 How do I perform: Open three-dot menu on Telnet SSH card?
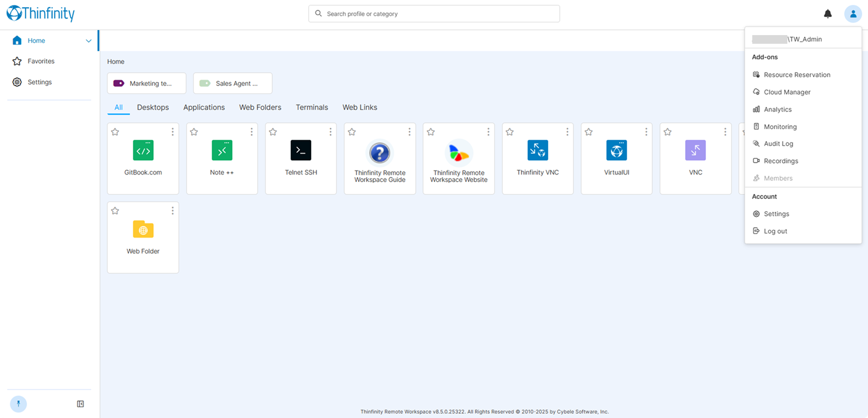point(330,132)
